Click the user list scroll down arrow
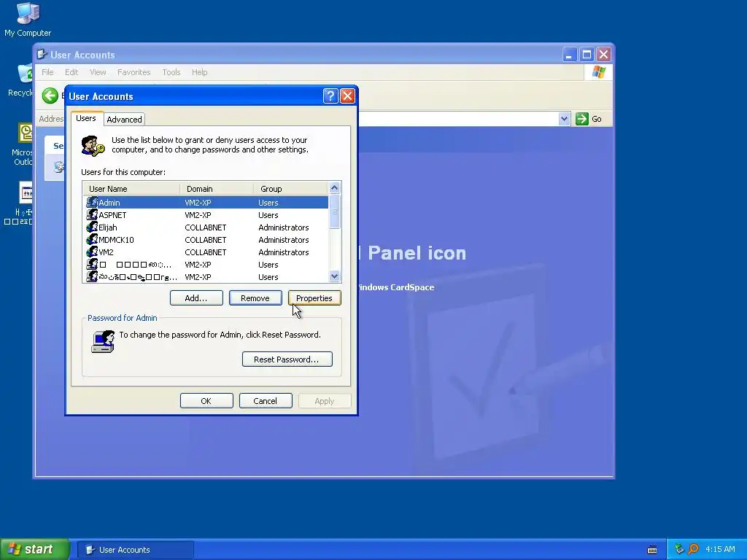 pyautogui.click(x=334, y=276)
